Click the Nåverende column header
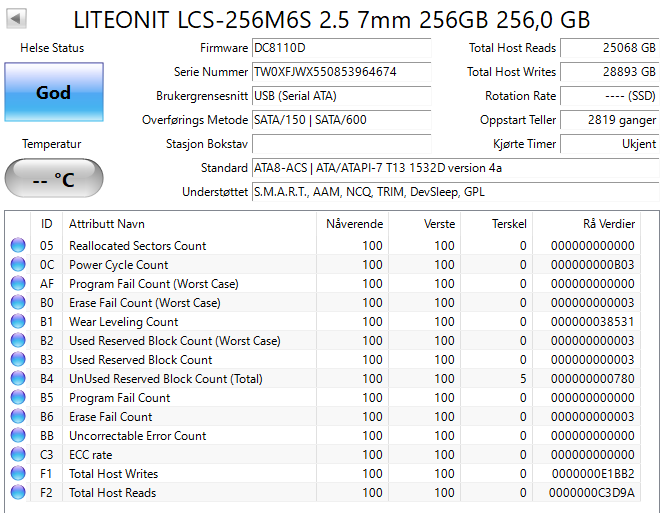Screen dimensions: 665x513 click(x=352, y=224)
